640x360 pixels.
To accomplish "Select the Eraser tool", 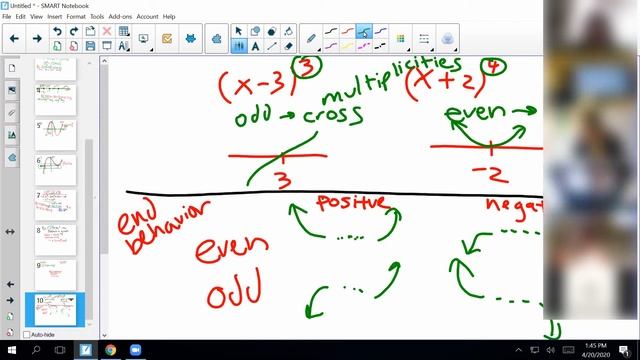I will (288, 46).
